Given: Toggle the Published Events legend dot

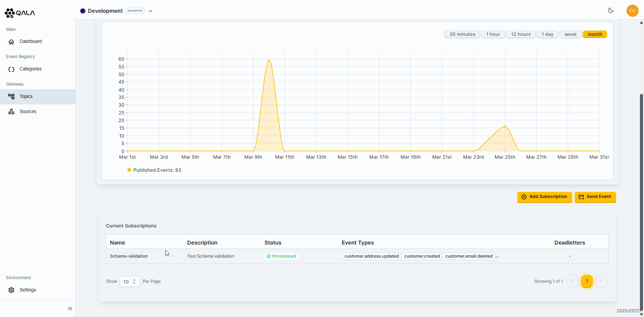Looking at the screenshot, I should (129, 170).
